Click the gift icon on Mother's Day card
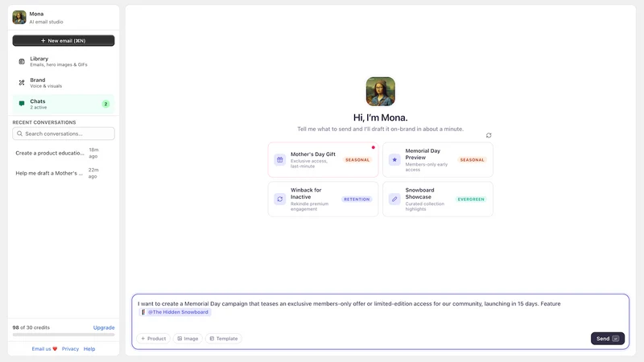This screenshot has width=644, height=362. (279, 159)
